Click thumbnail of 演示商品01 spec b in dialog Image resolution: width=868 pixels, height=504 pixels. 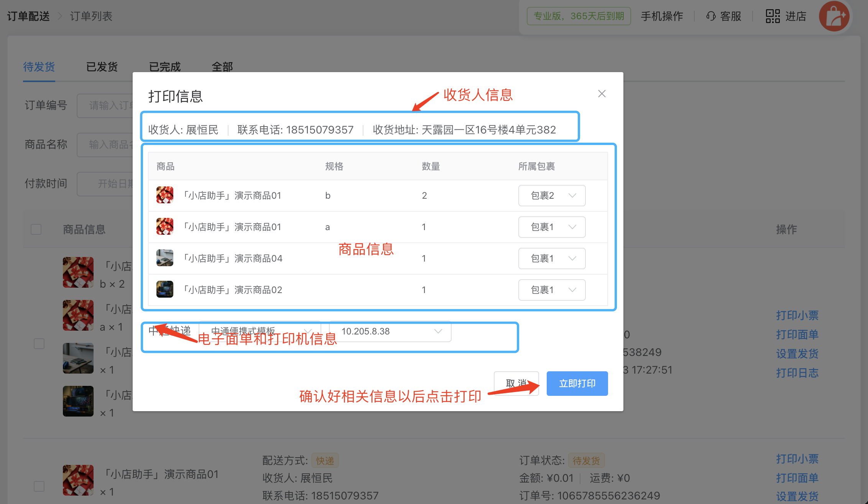coord(165,195)
